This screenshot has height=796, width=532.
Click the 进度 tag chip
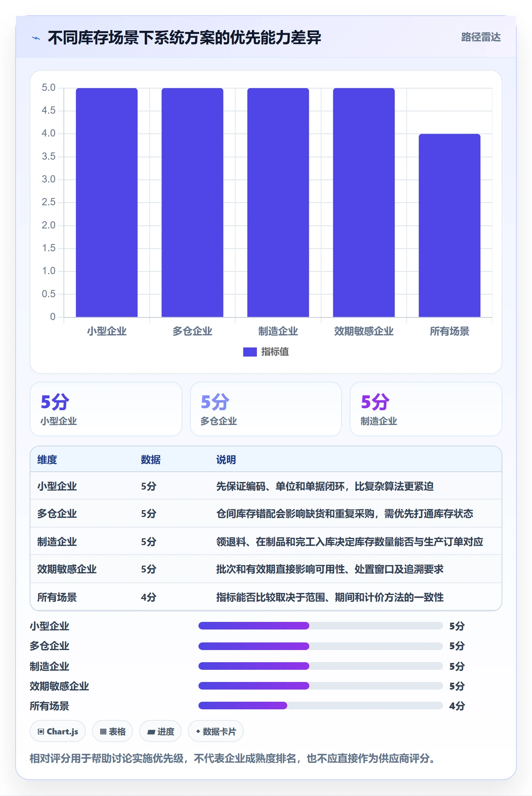pyautogui.click(x=160, y=731)
